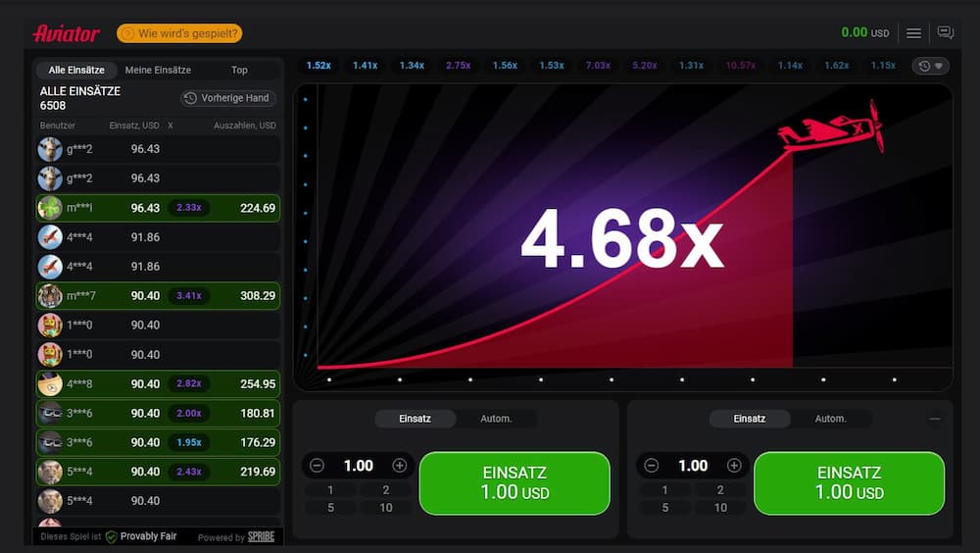
Task: Switch to the Top tab
Action: pyautogui.click(x=239, y=71)
